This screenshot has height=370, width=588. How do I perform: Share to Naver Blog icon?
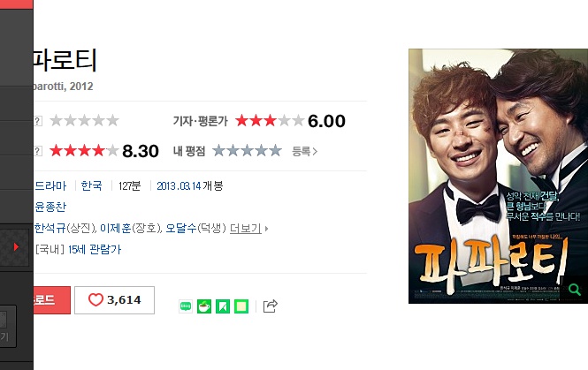186,306
